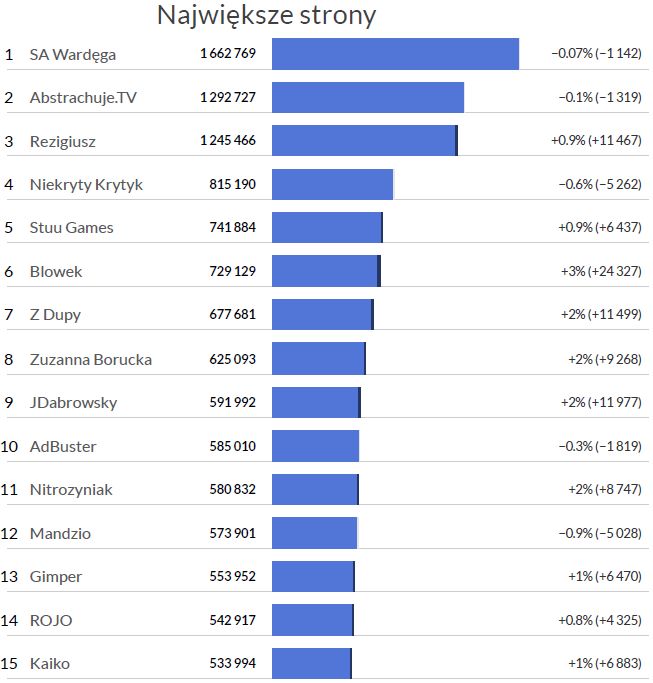Image resolution: width=653 pixels, height=683 pixels.
Task: Click the Niekryty Krytyk entry
Action: click(x=86, y=184)
